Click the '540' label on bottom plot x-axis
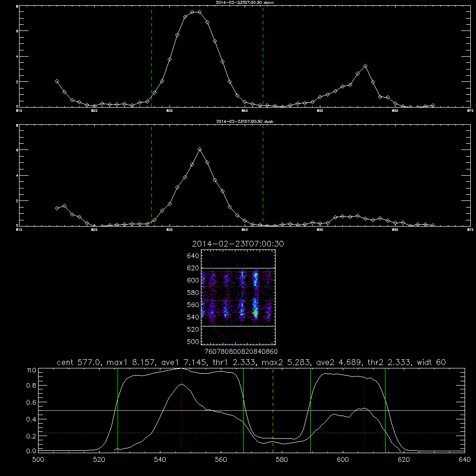Viewport: 476px width, 476px height. coord(160,460)
